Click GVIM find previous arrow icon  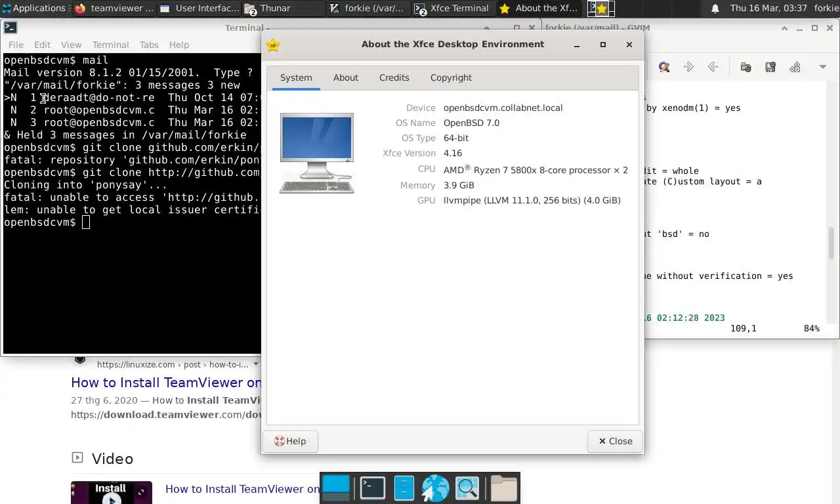pyautogui.click(x=713, y=67)
